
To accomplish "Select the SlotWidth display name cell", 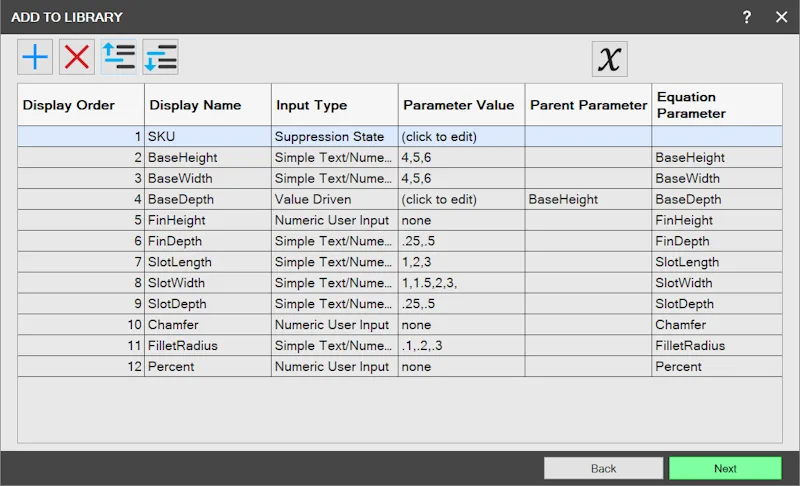I will pos(208,283).
